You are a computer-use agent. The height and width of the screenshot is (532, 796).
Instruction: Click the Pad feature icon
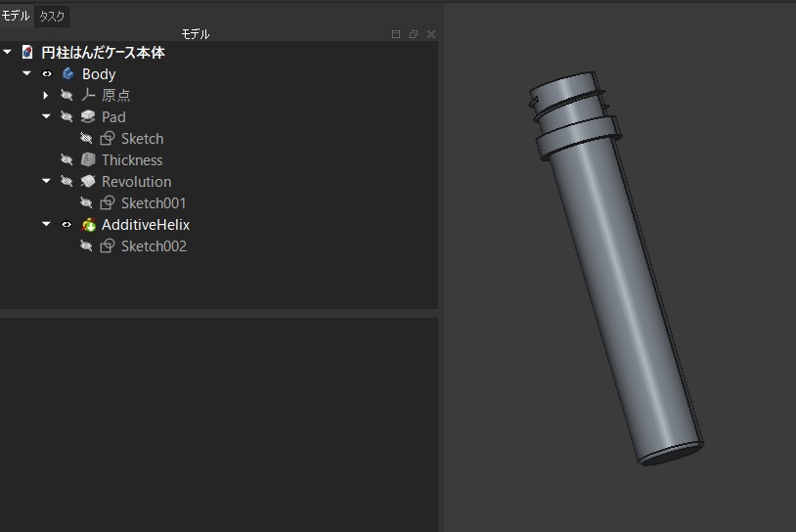pos(88,116)
